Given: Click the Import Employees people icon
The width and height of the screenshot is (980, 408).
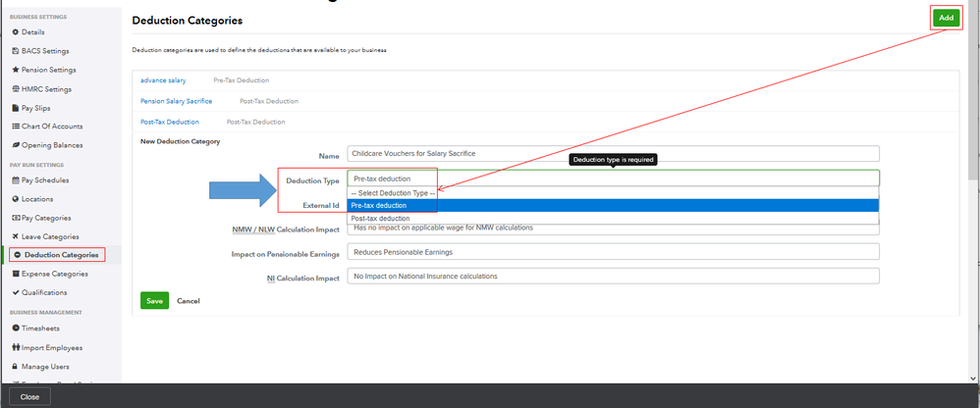Looking at the screenshot, I should click(x=16, y=347).
